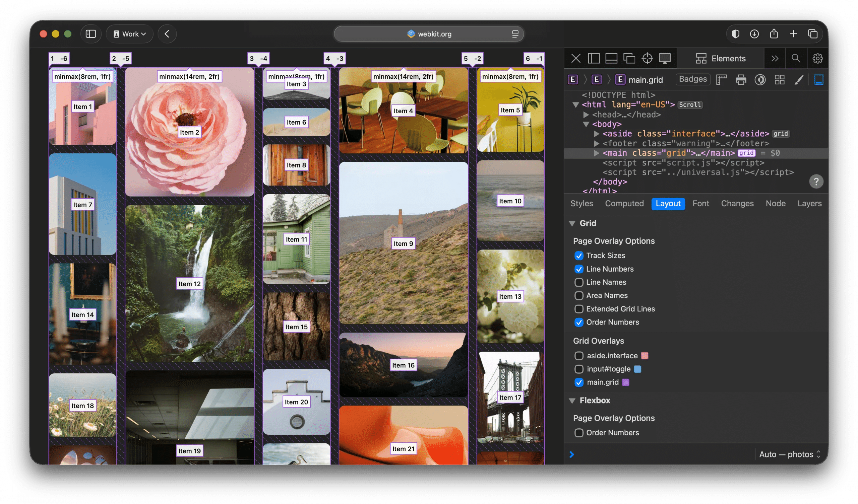Click the Safari sidebar toggle icon
The image size is (858, 504).
coord(90,34)
